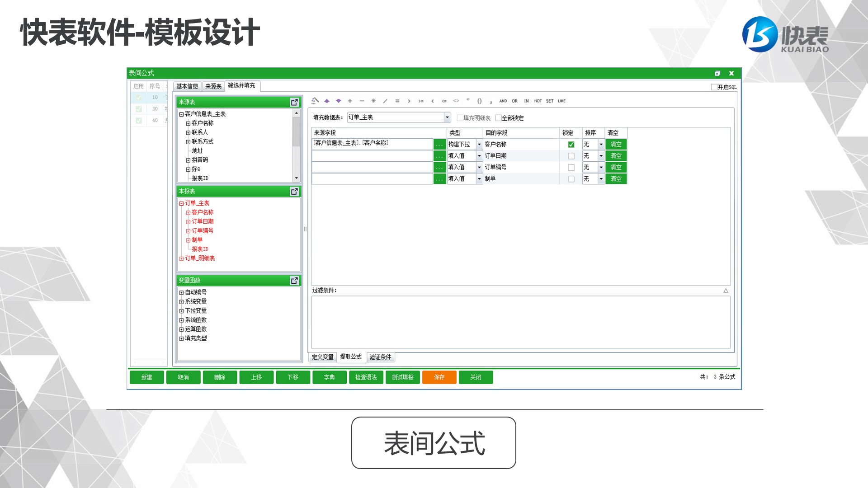
Task: Toggle the 全部锁定 checkbox
Action: pyautogui.click(x=498, y=118)
